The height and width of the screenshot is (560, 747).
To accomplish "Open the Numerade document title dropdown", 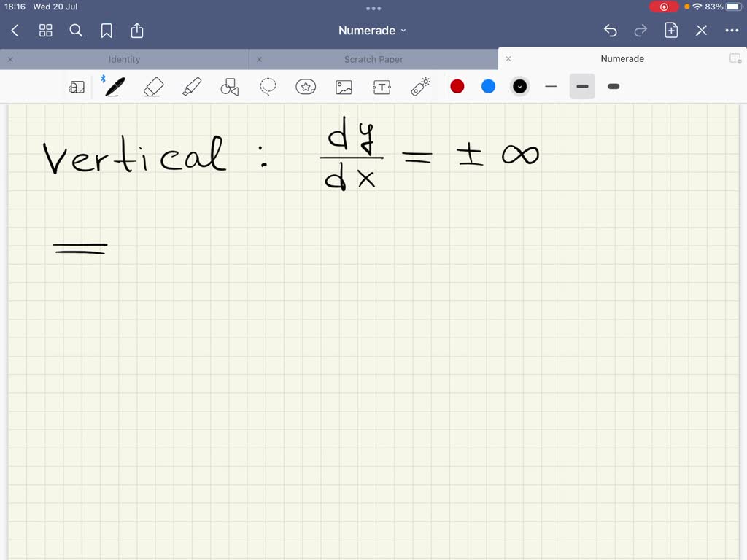I will pyautogui.click(x=372, y=30).
